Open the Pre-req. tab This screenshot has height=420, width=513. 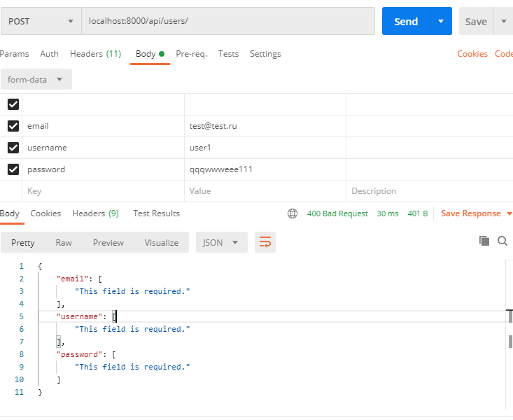pos(191,54)
